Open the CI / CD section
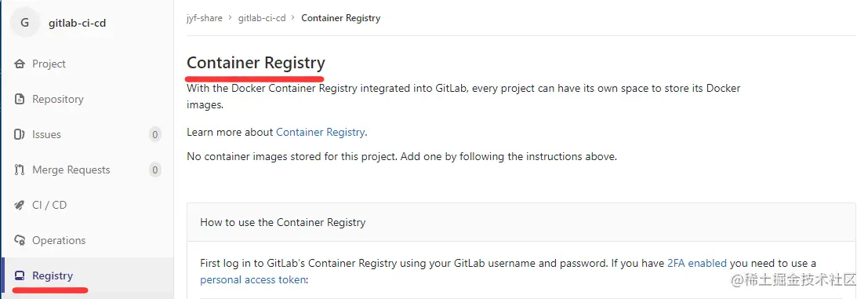 [x=88, y=205]
